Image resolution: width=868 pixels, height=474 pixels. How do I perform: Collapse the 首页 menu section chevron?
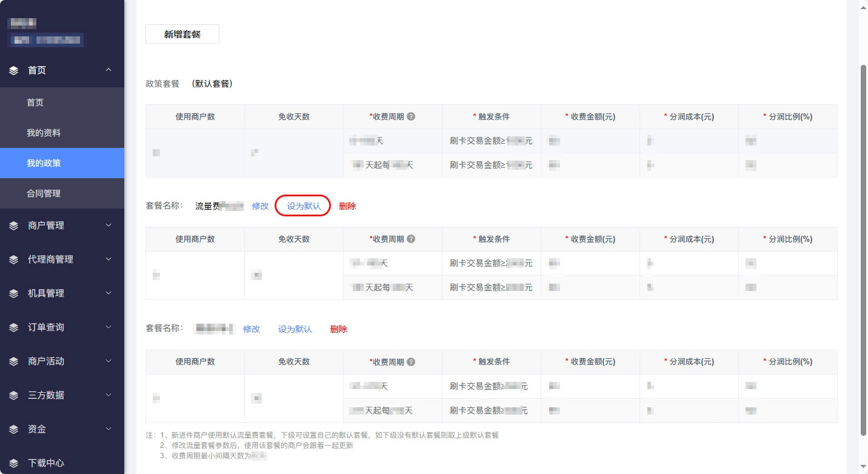109,70
